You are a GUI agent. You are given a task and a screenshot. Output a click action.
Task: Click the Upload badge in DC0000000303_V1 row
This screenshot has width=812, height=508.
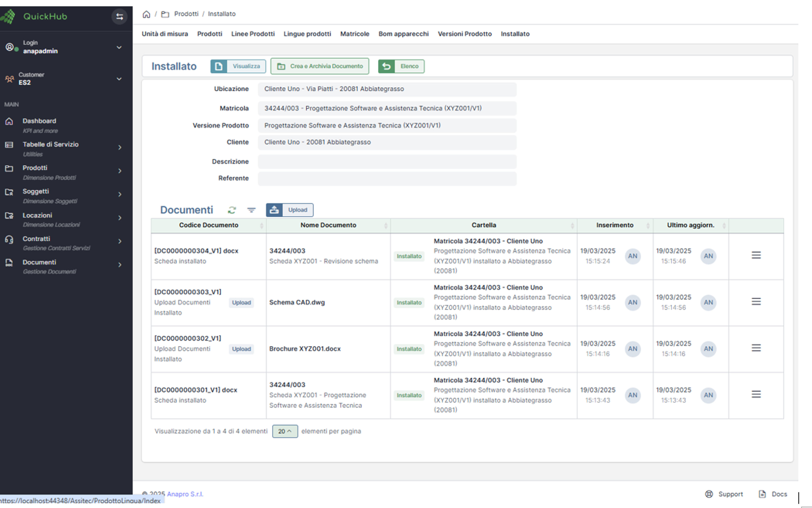pos(241,303)
